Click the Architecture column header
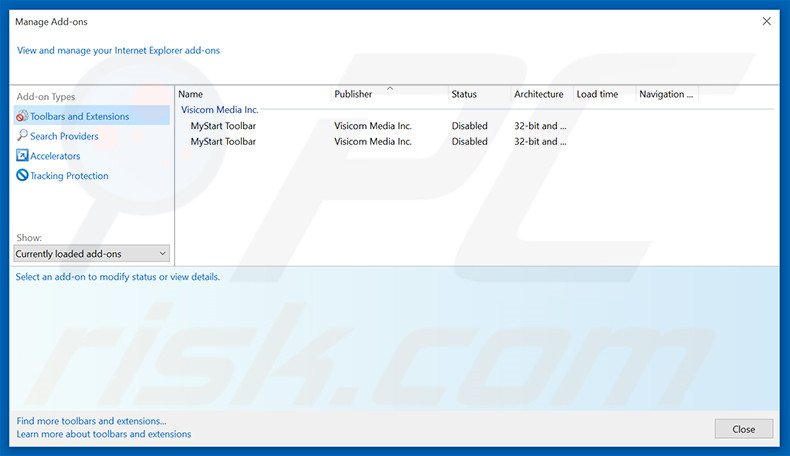790x456 pixels. [x=540, y=94]
